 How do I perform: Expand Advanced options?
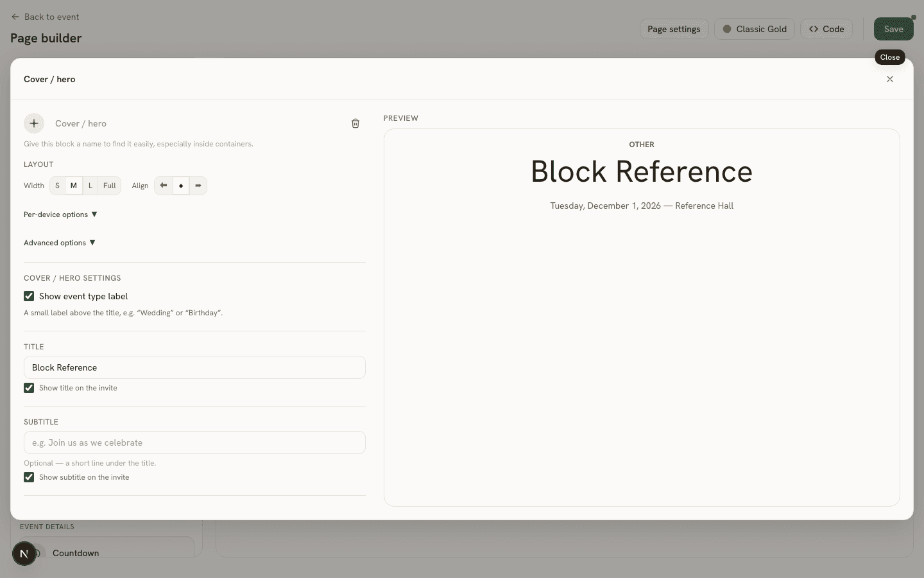point(60,243)
